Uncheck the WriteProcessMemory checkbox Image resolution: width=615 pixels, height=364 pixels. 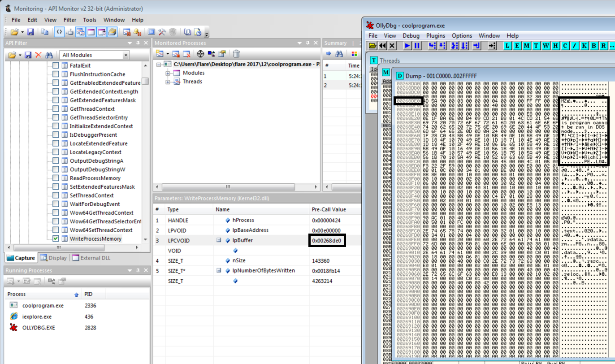56,238
